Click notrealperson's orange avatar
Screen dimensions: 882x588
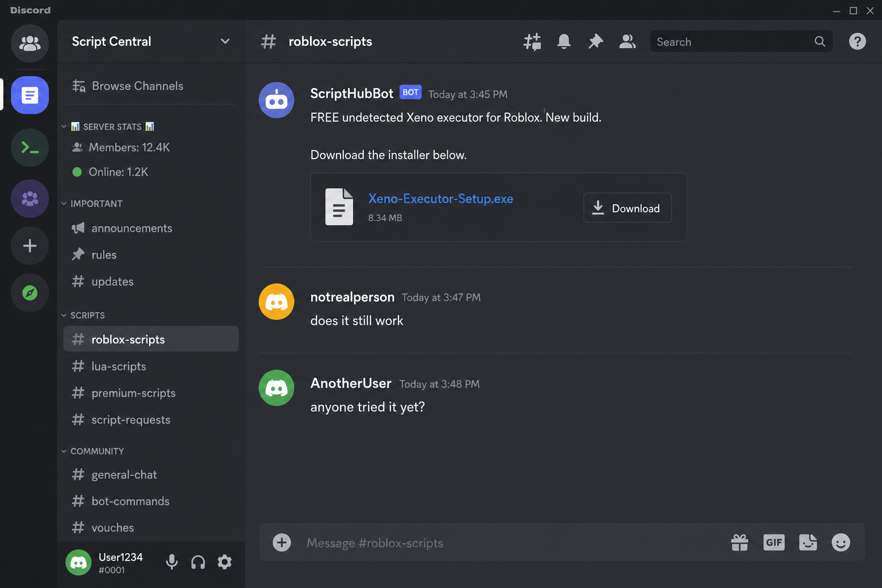click(x=277, y=301)
